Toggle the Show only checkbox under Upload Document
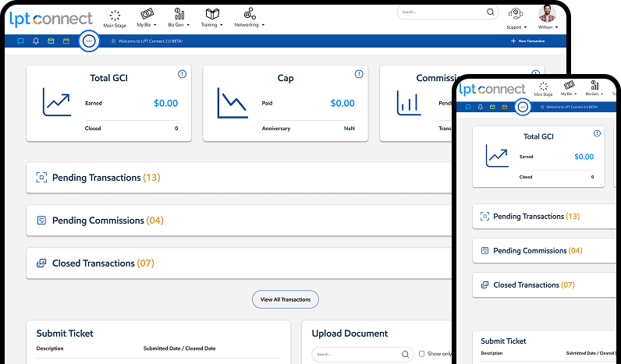The image size is (621, 364). (422, 354)
